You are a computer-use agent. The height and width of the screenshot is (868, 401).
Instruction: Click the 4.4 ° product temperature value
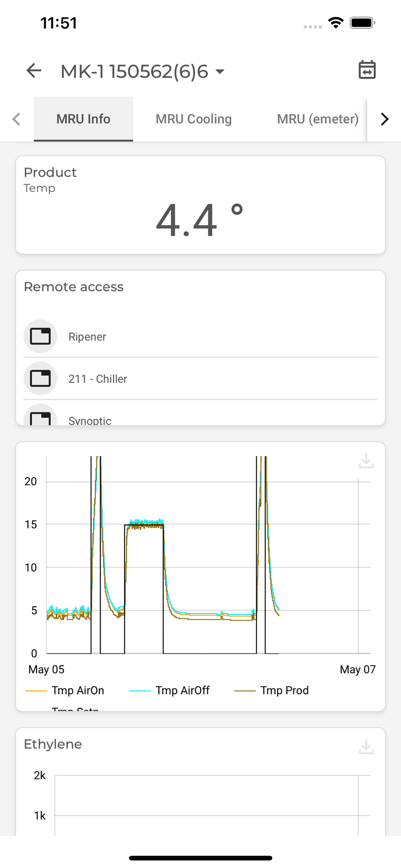point(200,220)
